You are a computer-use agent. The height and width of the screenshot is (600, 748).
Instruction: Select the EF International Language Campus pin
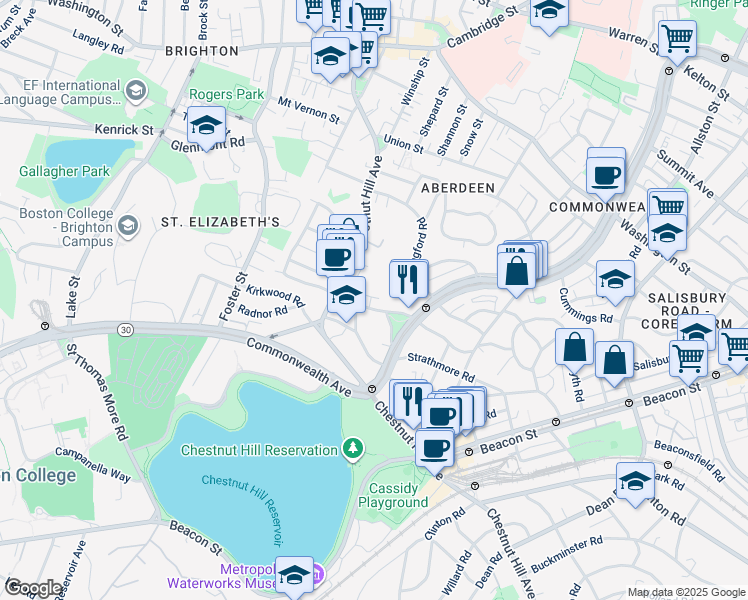point(136,91)
